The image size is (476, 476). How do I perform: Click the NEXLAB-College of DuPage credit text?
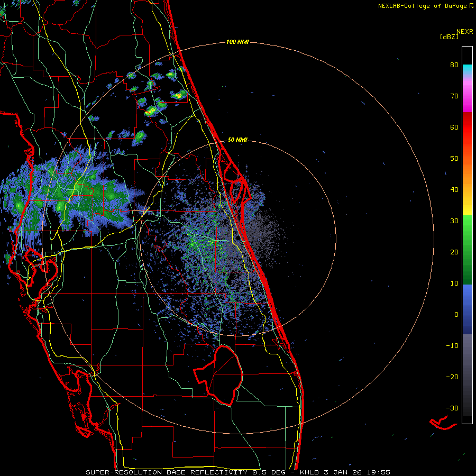tap(422, 6)
